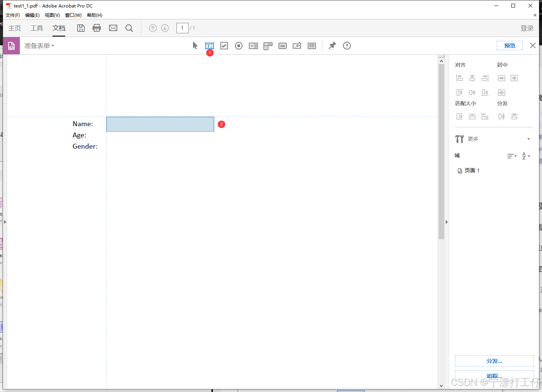Open the 文件(F) menu
The height and width of the screenshot is (392, 542).
tap(13, 15)
